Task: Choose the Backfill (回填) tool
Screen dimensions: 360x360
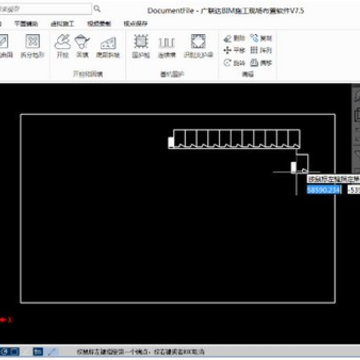Action: coord(82,46)
